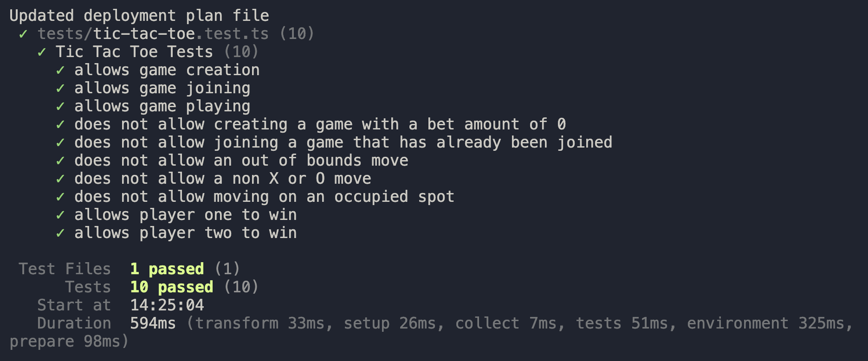Click the "Updated deployment plan file" line
This screenshot has width=868, height=361.
[139, 16]
